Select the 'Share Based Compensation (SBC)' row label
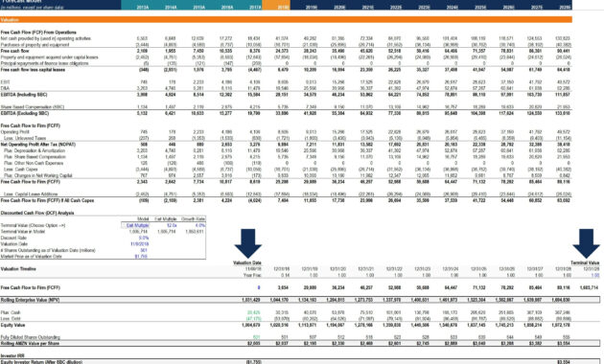Screen dimensions: 604x364 coord(33,107)
